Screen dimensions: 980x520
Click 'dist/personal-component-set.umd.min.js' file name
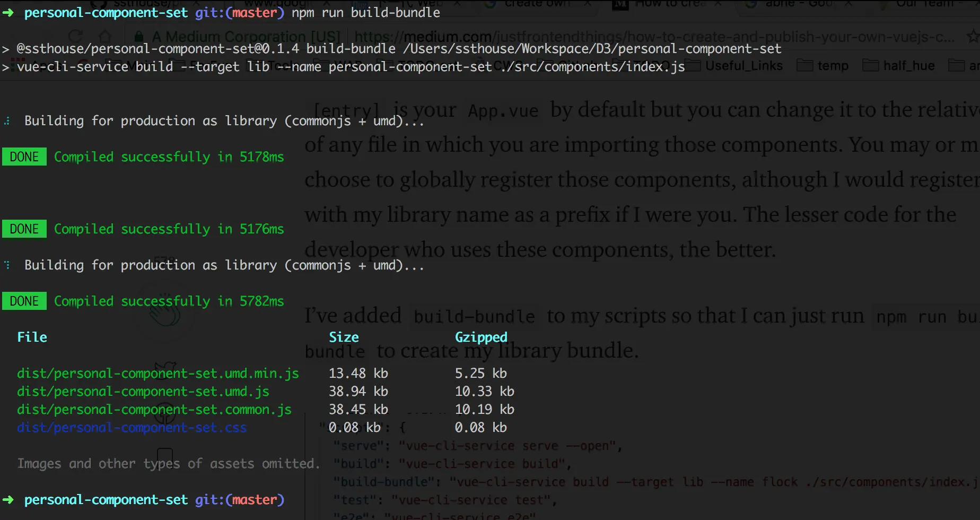pos(158,374)
